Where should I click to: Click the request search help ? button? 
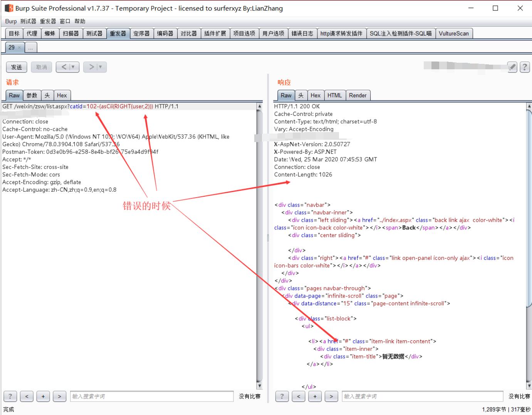click(10, 397)
